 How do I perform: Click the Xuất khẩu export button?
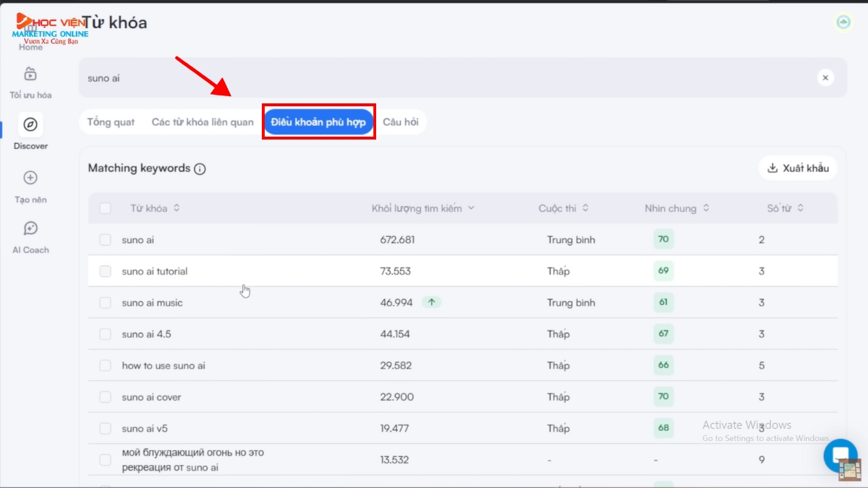[x=798, y=167]
